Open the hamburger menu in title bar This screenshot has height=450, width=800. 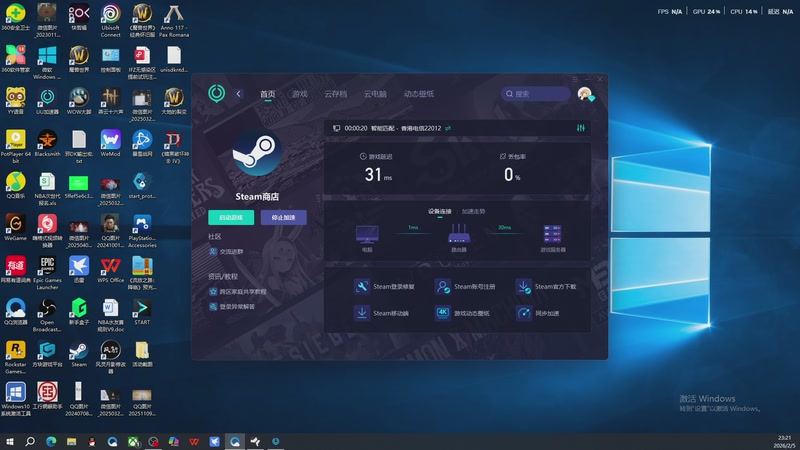[575, 79]
